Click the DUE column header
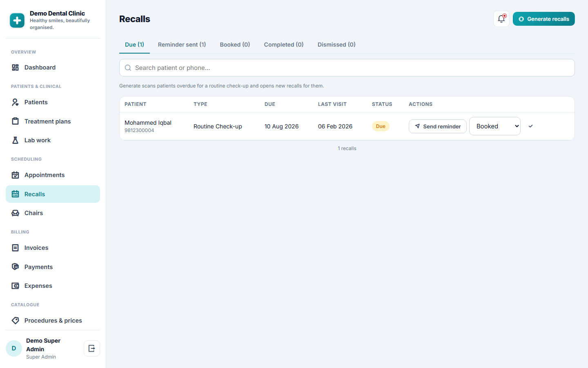Image resolution: width=588 pixels, height=368 pixels. [270, 104]
